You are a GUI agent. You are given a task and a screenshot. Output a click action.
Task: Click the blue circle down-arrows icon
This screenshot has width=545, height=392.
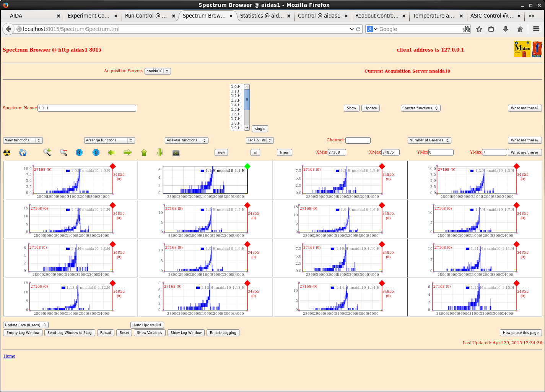point(79,152)
